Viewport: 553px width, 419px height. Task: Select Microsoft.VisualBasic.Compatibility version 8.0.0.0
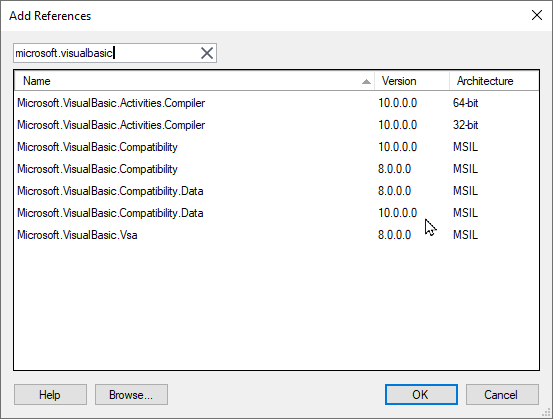click(x=276, y=169)
